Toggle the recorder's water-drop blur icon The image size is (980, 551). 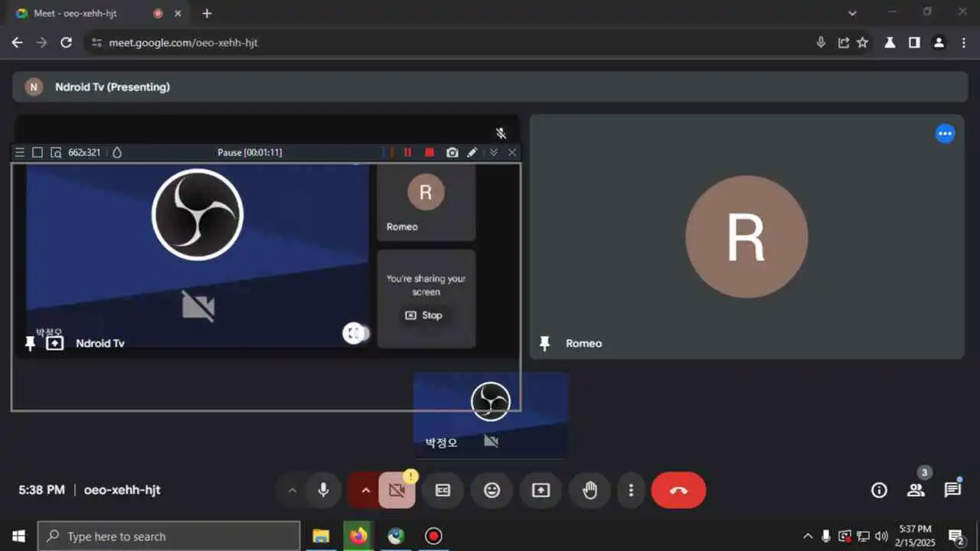click(x=117, y=152)
